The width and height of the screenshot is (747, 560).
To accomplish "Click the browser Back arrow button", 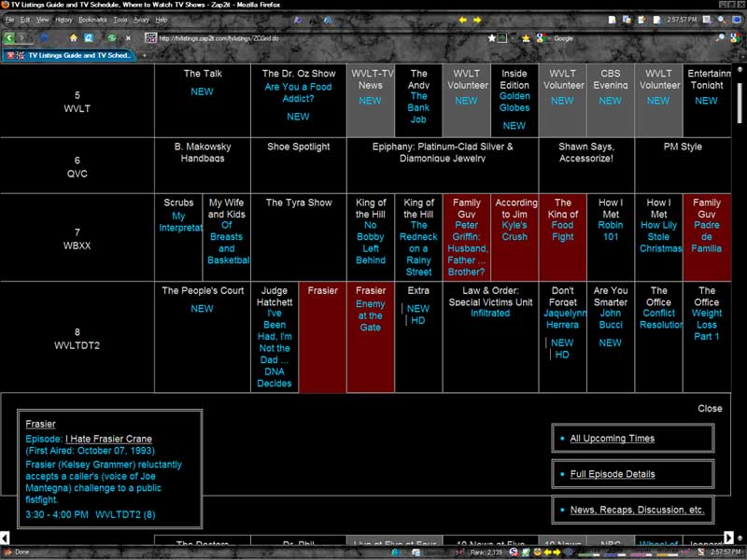I will click(10, 38).
